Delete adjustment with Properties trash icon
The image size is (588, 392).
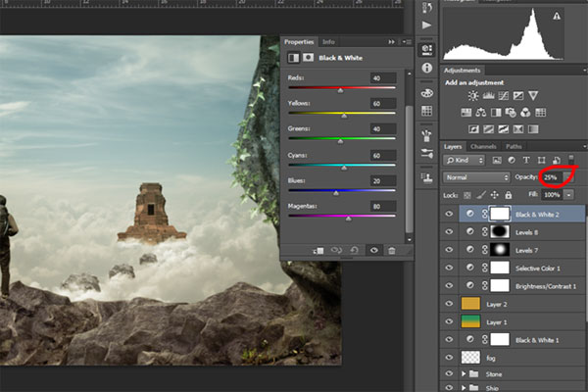(x=391, y=250)
